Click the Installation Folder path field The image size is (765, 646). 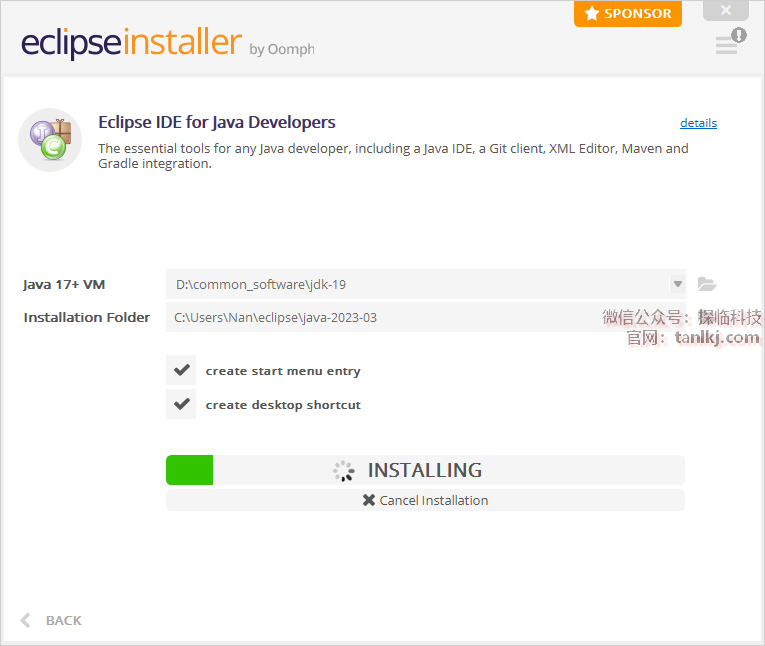pos(426,317)
